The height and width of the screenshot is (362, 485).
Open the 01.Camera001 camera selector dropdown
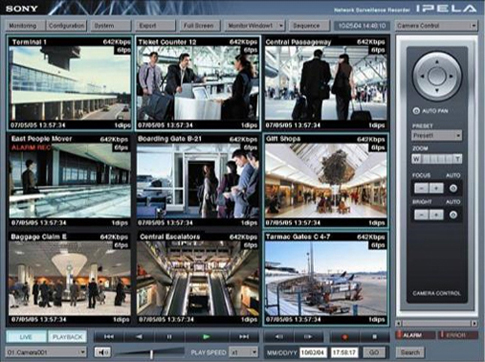coord(46,352)
